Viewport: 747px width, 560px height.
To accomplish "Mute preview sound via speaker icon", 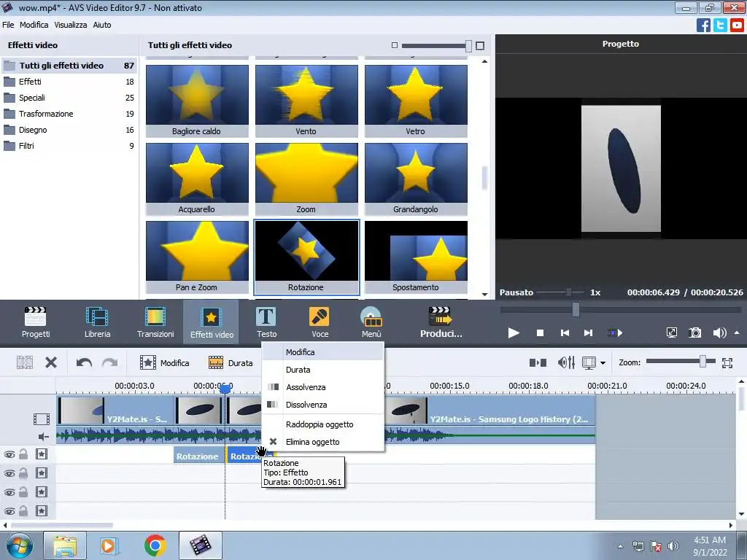I will [719, 332].
